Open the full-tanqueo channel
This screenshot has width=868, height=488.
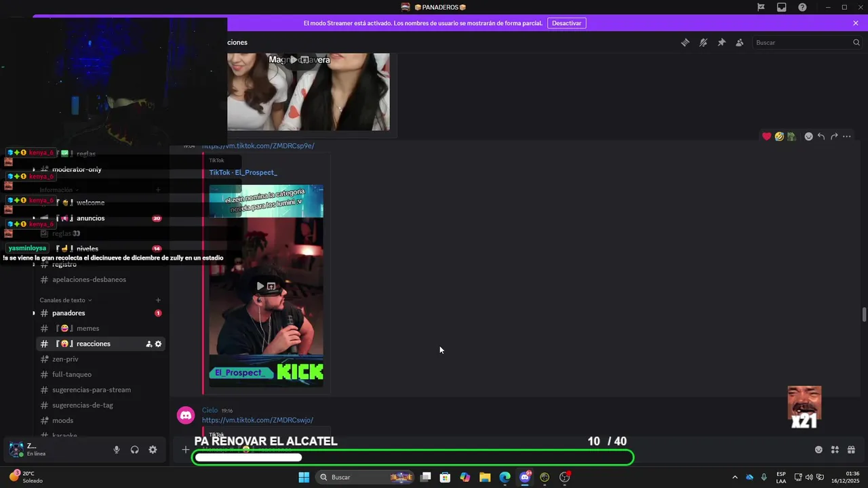click(x=100, y=374)
